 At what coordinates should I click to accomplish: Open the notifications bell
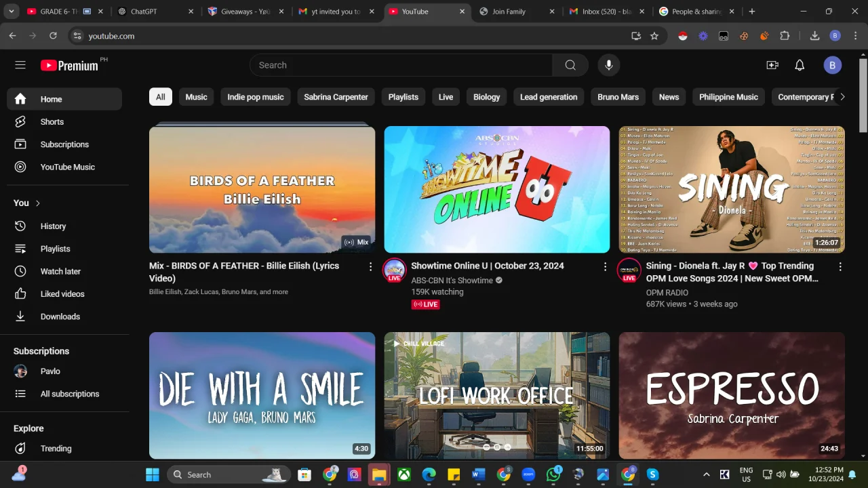800,65
